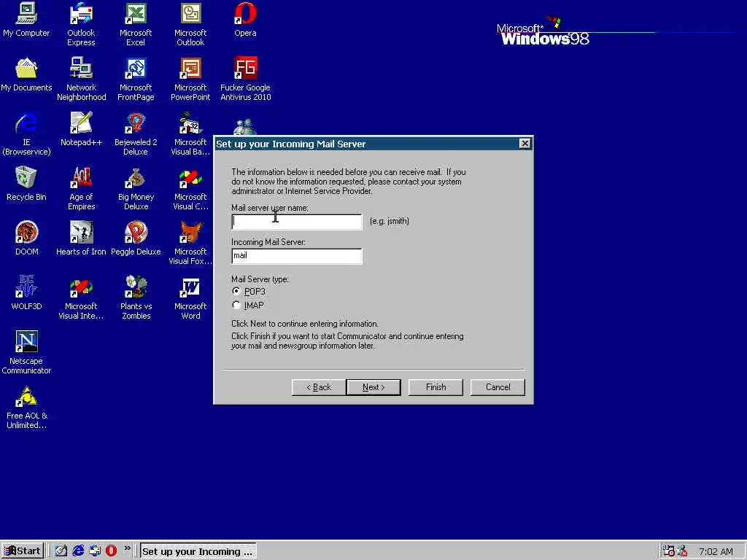
Task: Open Microsoft Excel desktop shortcut
Action: [136, 24]
